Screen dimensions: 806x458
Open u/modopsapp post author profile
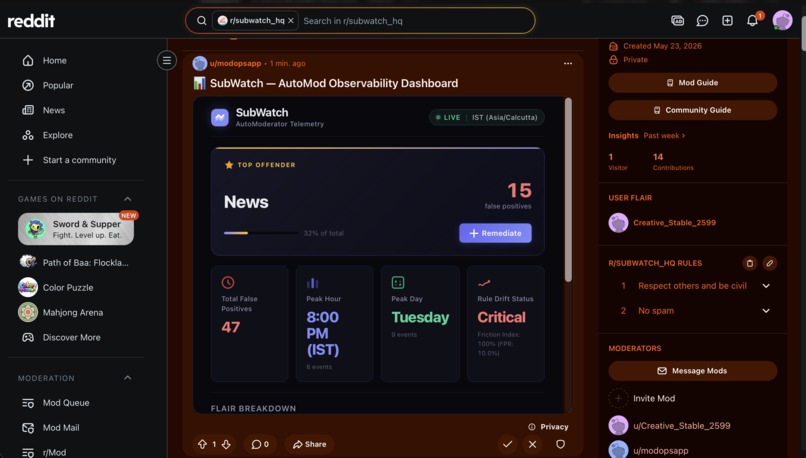click(235, 63)
